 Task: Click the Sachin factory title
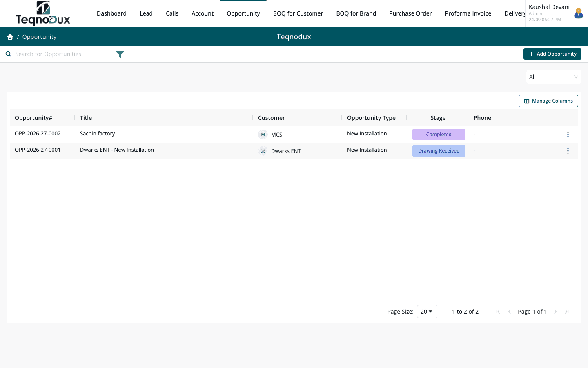pyautogui.click(x=97, y=134)
